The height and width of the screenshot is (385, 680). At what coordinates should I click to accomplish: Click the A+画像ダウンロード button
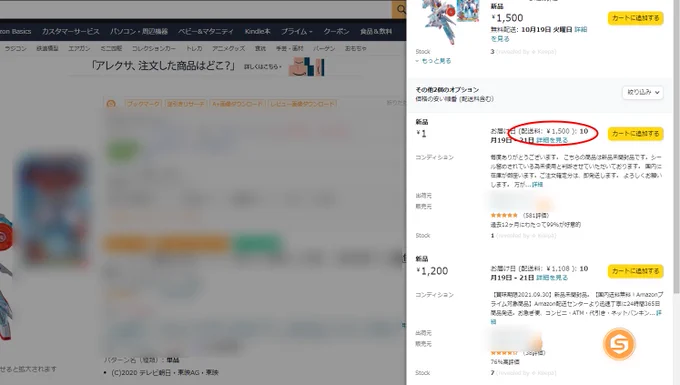(237, 104)
